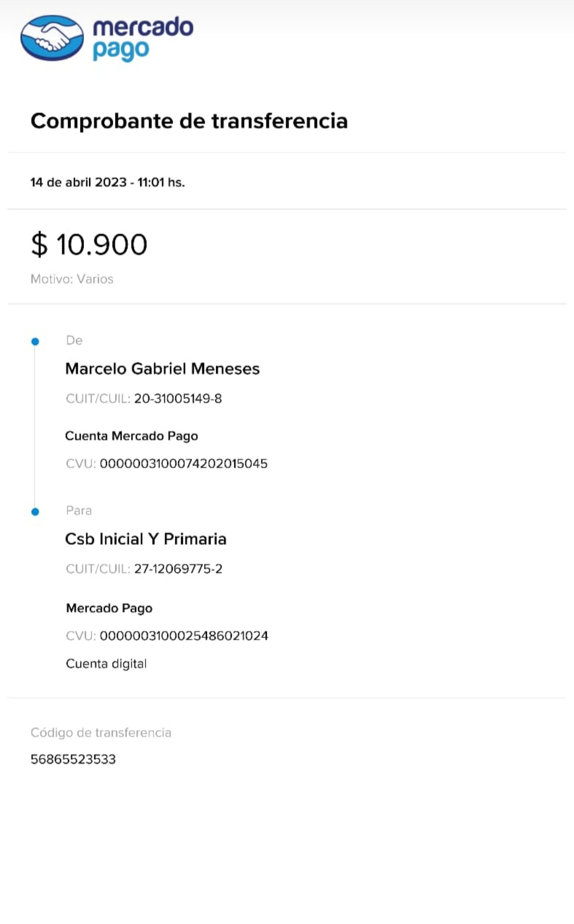Click the sender CUIT/CUIL 20-31005149-8

(178, 399)
